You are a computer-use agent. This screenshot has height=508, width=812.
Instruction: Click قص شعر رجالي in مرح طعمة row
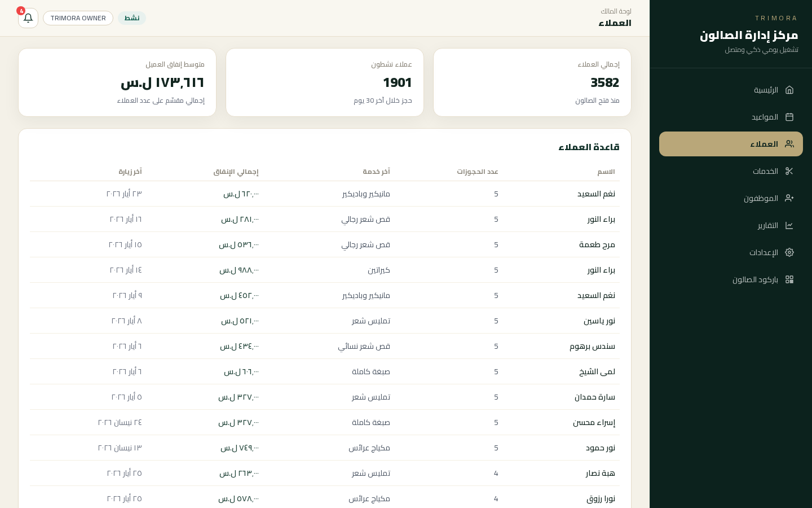click(365, 244)
